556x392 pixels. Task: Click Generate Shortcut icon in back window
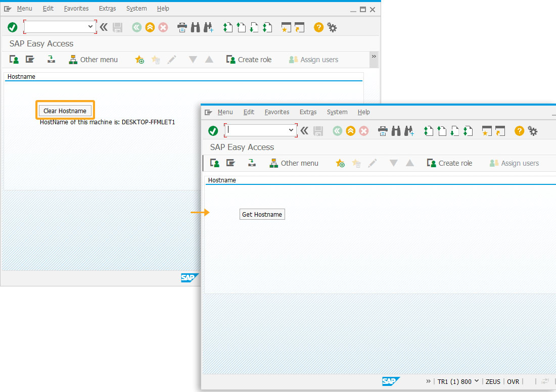point(300,27)
